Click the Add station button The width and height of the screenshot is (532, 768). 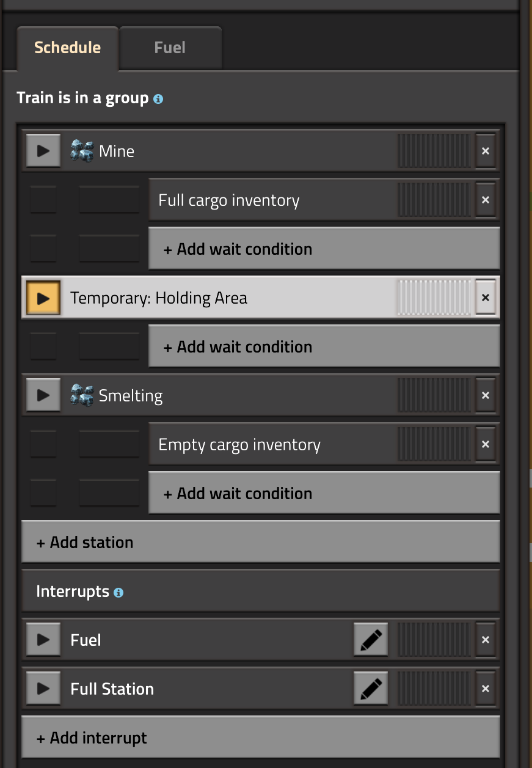(x=261, y=542)
